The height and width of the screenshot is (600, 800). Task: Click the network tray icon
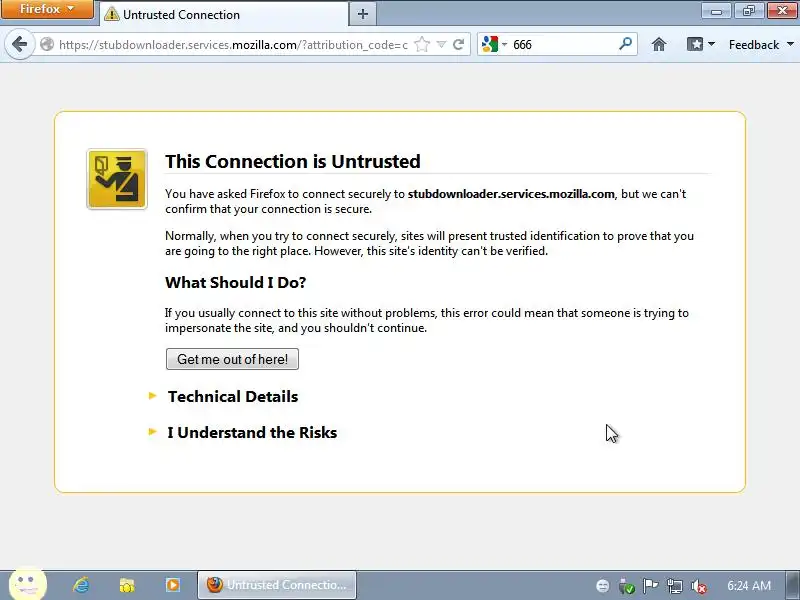tap(674, 586)
